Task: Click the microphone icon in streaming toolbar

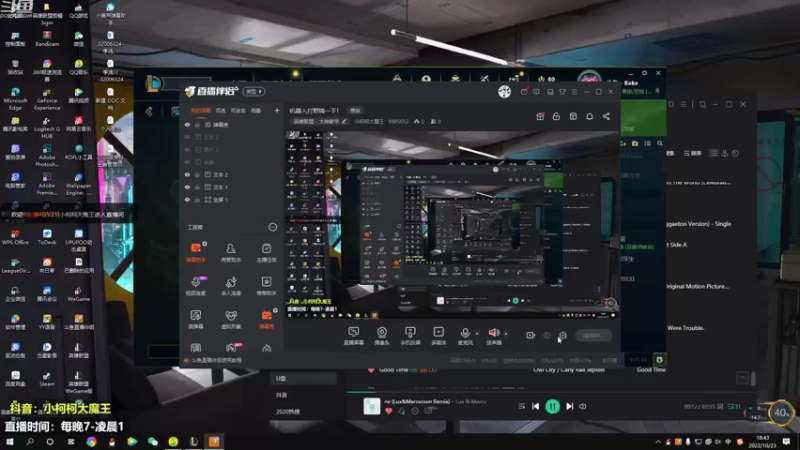Action: point(465,333)
